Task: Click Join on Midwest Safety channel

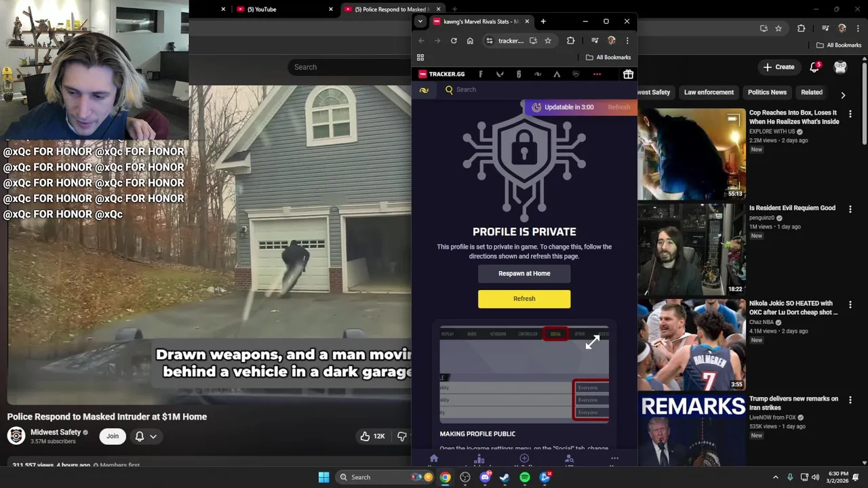Action: click(113, 436)
